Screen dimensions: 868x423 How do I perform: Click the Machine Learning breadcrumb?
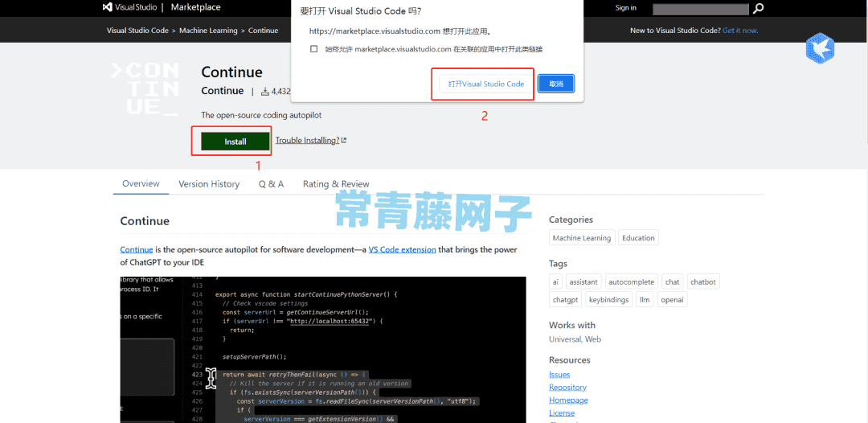(x=208, y=31)
